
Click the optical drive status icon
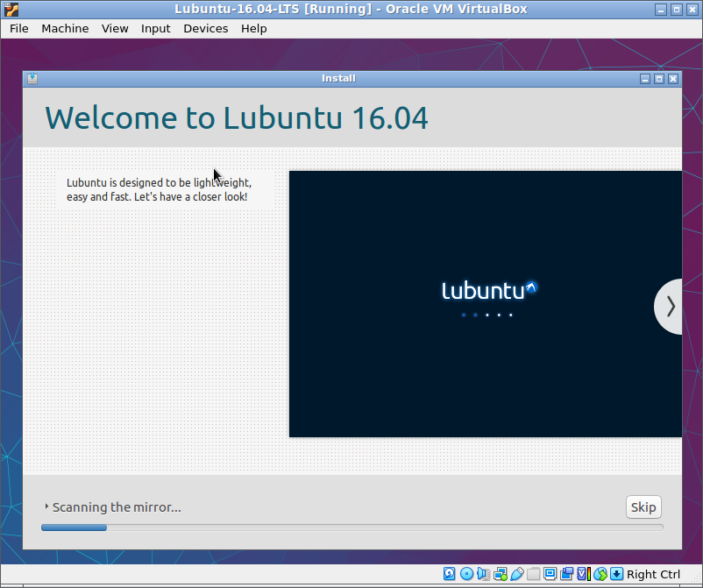[466, 574]
